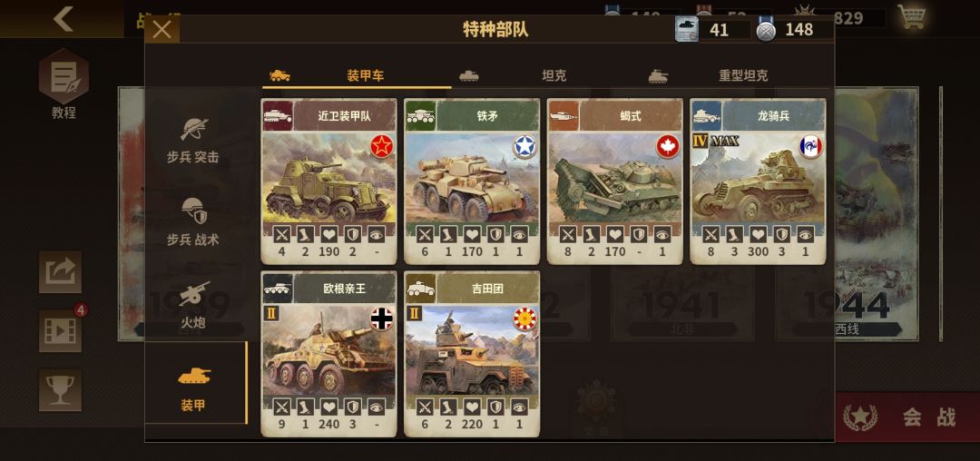Open the 近卫装甲队 unit card

point(328,181)
